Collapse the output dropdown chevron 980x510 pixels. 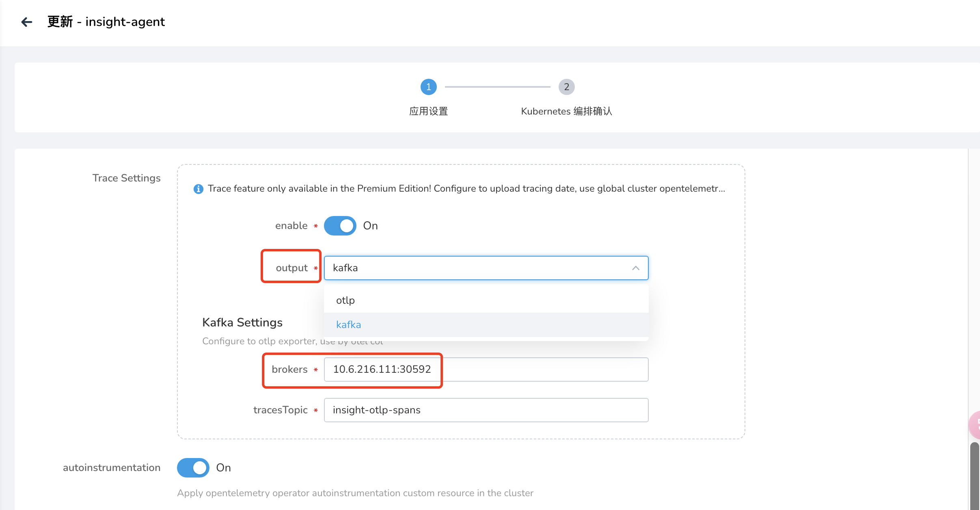click(636, 268)
